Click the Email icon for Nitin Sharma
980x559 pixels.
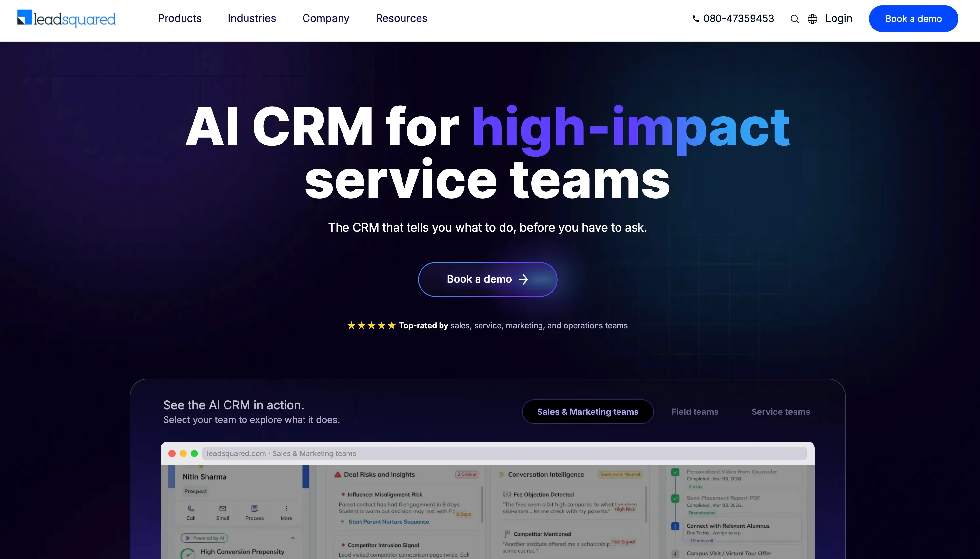(223, 509)
